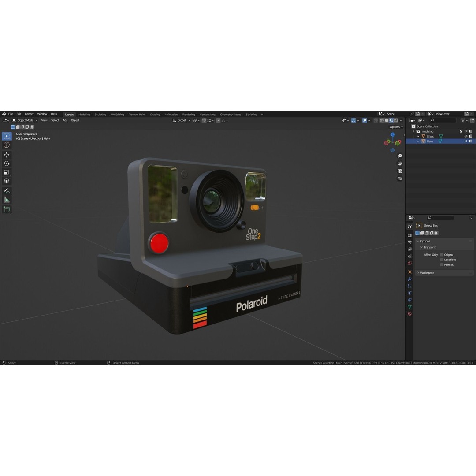Viewport: 476px width, 476px height.
Task: Toggle the camera view icon in viewport
Action: point(400,171)
